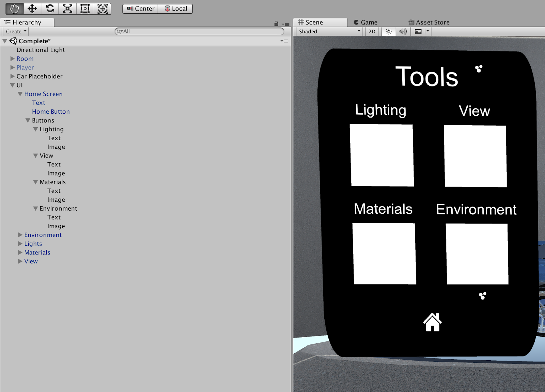The width and height of the screenshot is (545, 392).
Task: Select the Home Screen row
Action: (145, 94)
